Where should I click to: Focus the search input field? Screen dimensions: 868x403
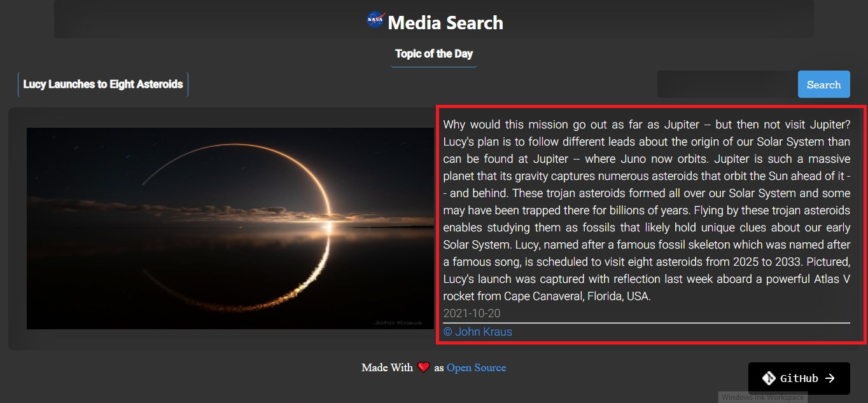click(x=727, y=85)
